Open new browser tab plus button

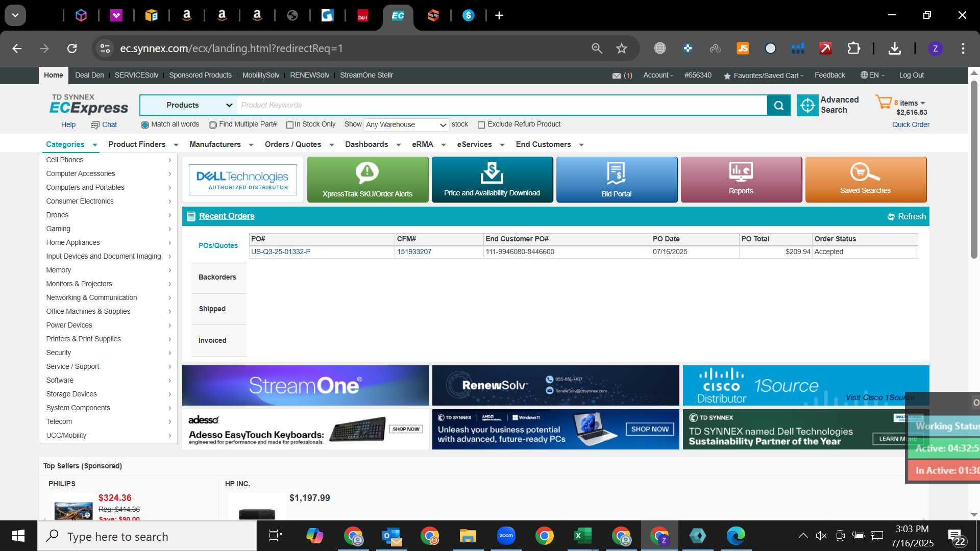click(499, 15)
